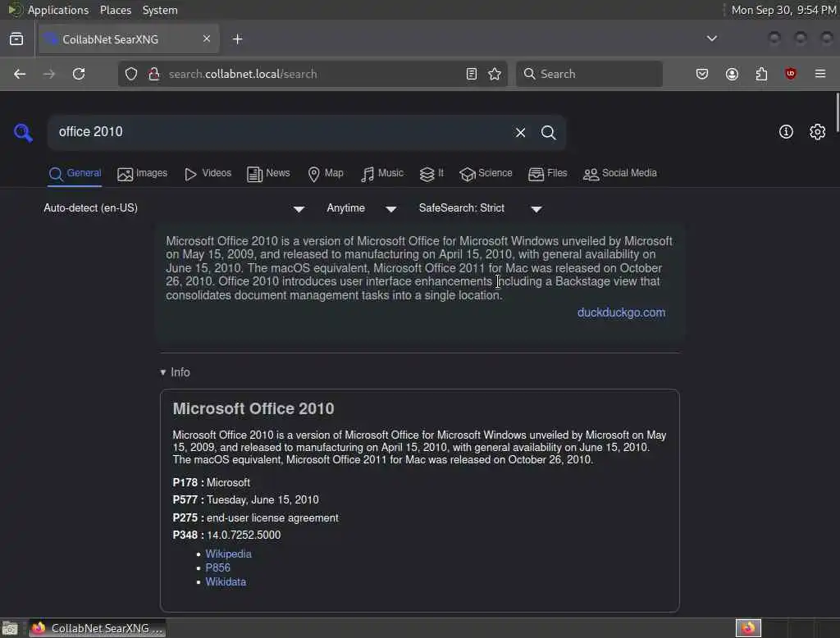This screenshot has height=638, width=840.
Task: Go back with the browser back arrow
Action: [x=20, y=74]
